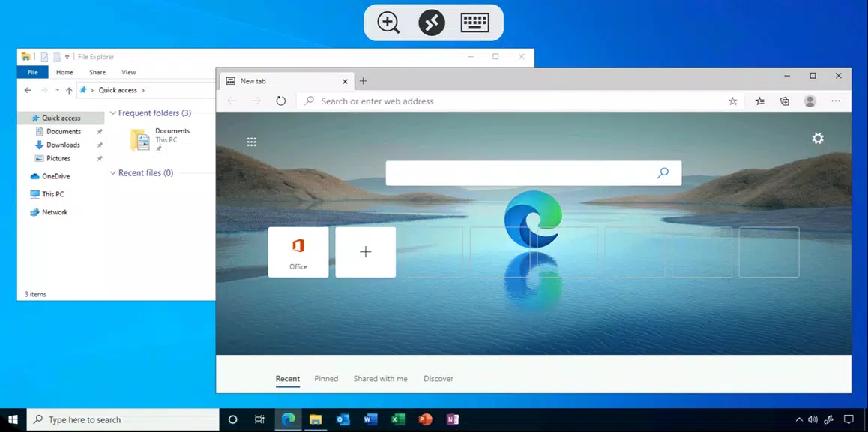Add a new site shortcut with the plus tile
Viewport: 868px width, 432px height.
pyautogui.click(x=365, y=252)
